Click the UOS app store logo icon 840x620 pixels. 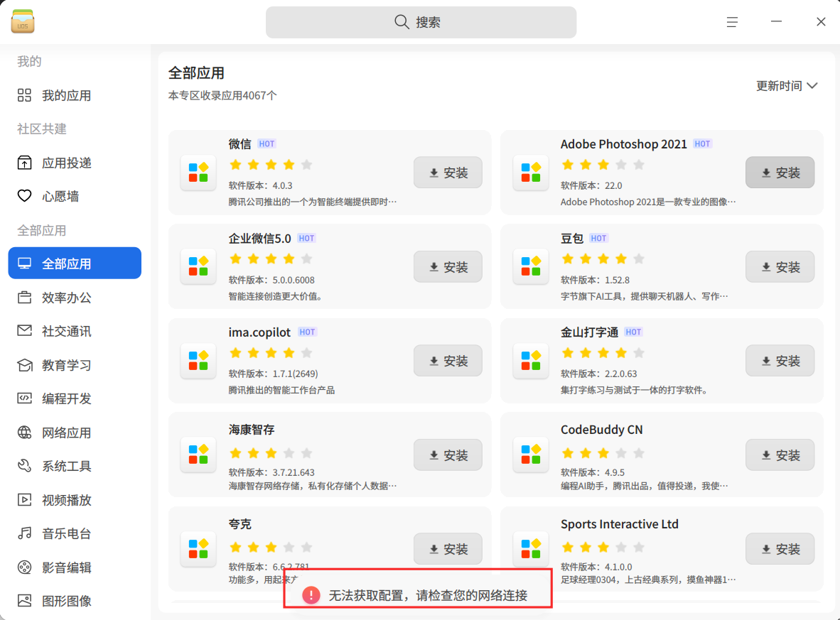point(23,22)
